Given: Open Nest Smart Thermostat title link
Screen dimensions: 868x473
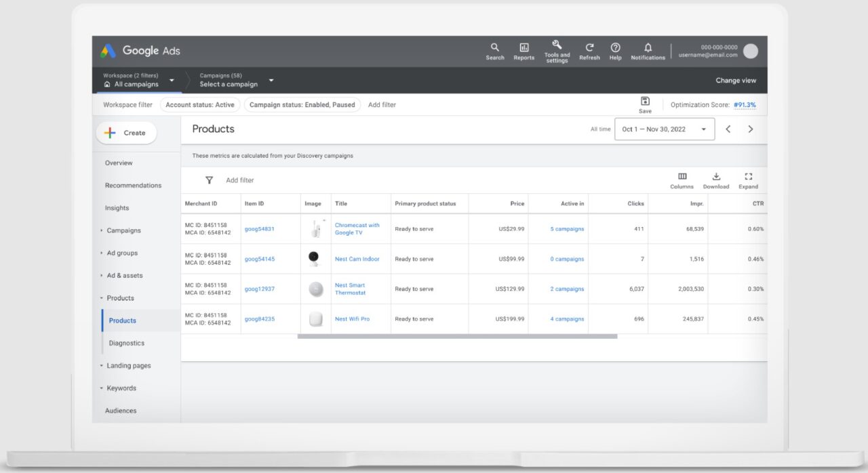Looking at the screenshot, I should click(351, 289).
